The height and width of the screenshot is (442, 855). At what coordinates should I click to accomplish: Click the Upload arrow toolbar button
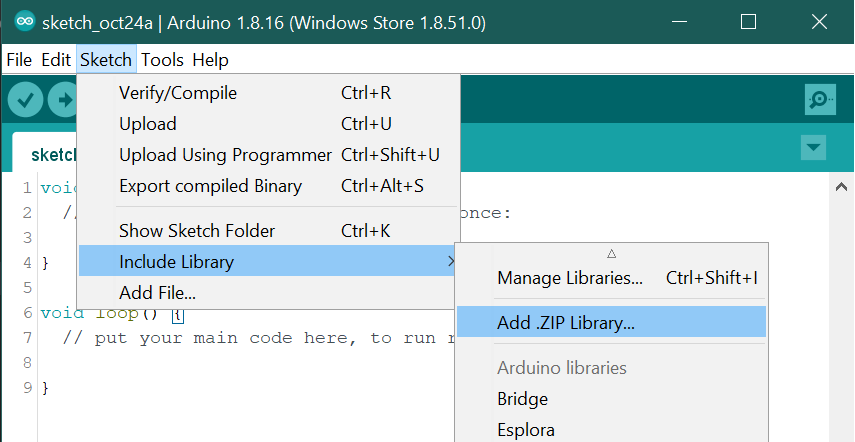[x=62, y=100]
